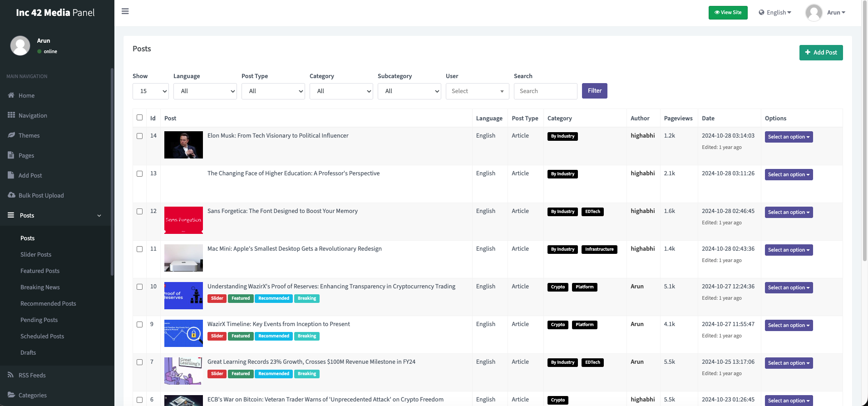Click the hamburger menu toggle icon

tap(125, 11)
